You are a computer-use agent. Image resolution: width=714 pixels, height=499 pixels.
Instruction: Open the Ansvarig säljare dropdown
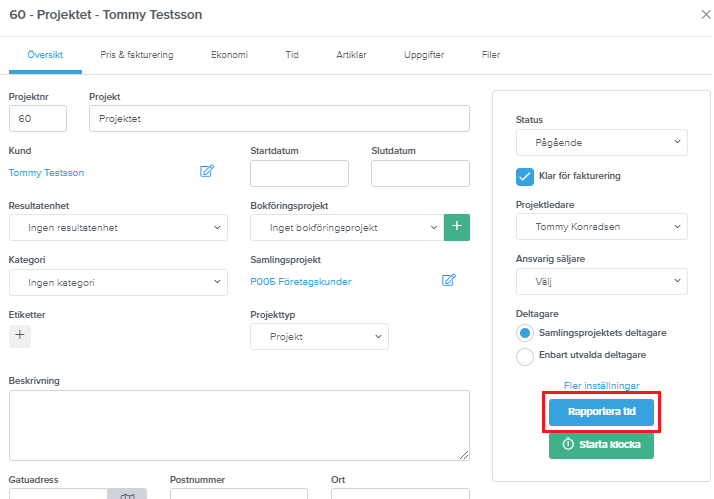pyautogui.click(x=602, y=281)
